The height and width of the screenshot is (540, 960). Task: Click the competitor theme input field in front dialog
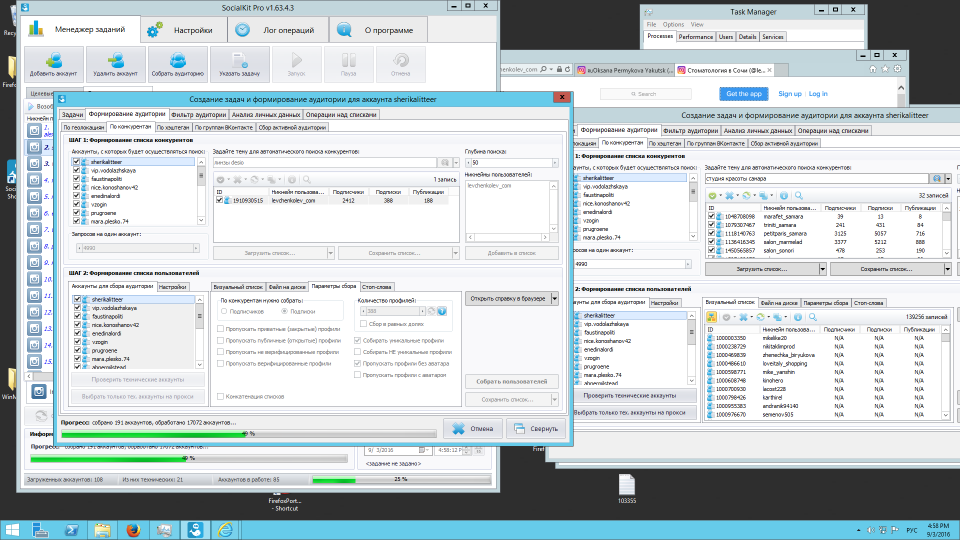(325, 163)
